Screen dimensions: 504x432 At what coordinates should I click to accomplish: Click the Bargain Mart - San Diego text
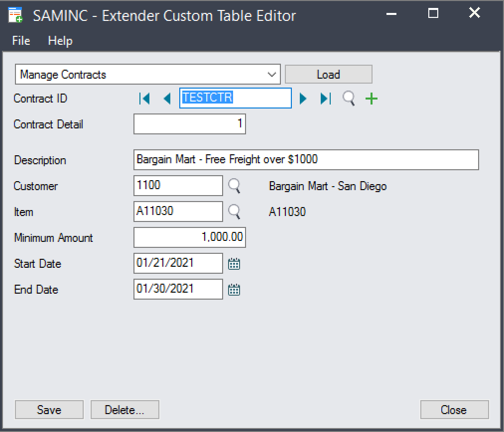(328, 186)
